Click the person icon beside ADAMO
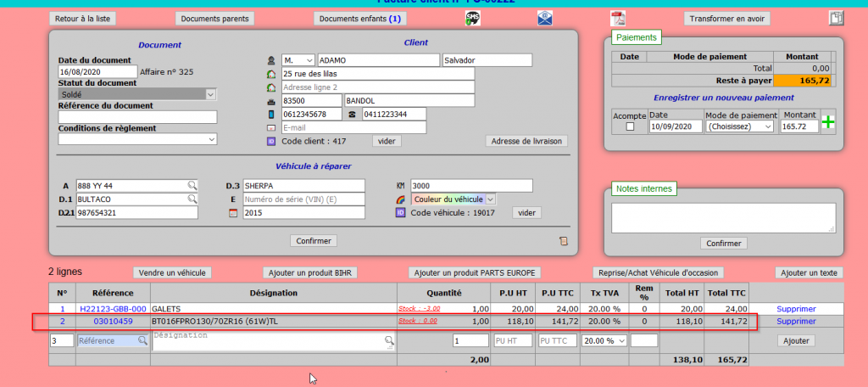This screenshot has height=387, width=868. coord(271,60)
